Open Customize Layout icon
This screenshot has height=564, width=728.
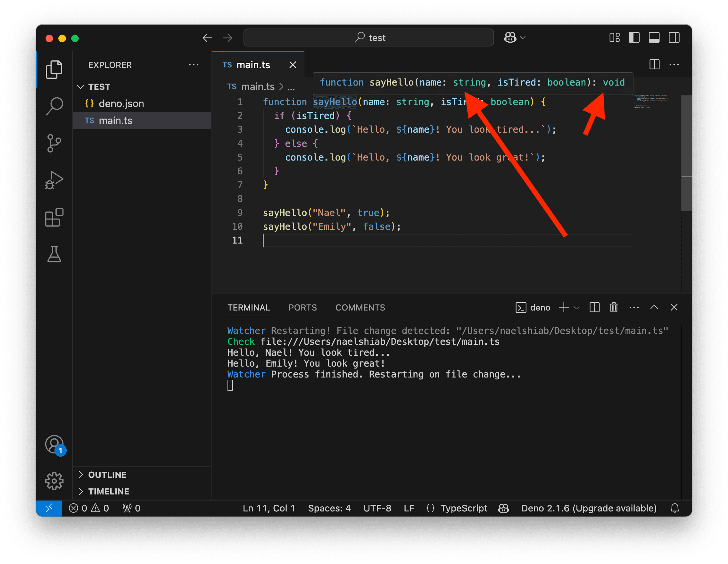point(614,37)
